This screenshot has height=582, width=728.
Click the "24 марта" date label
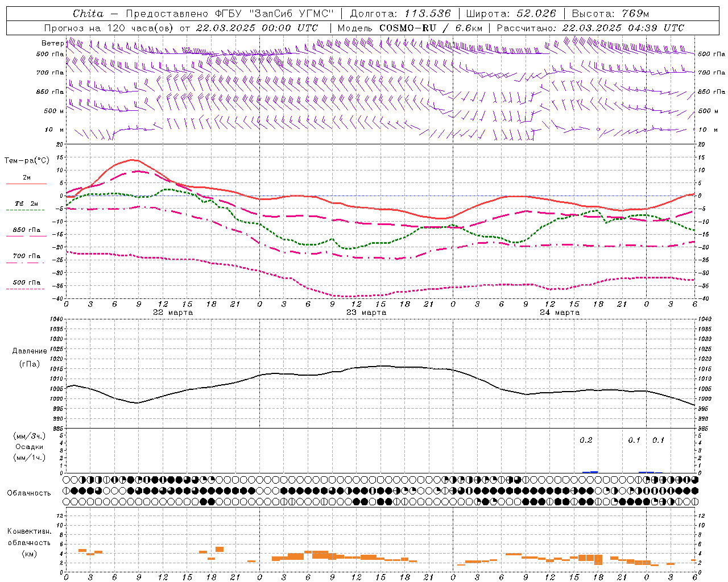(560, 313)
